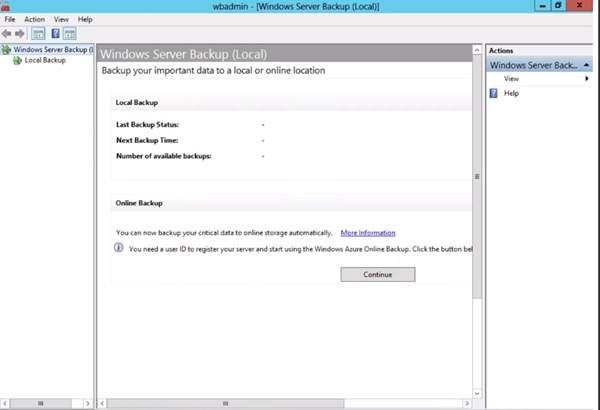Click tree pane scroll left arrow
600x410 pixels.
point(5,403)
